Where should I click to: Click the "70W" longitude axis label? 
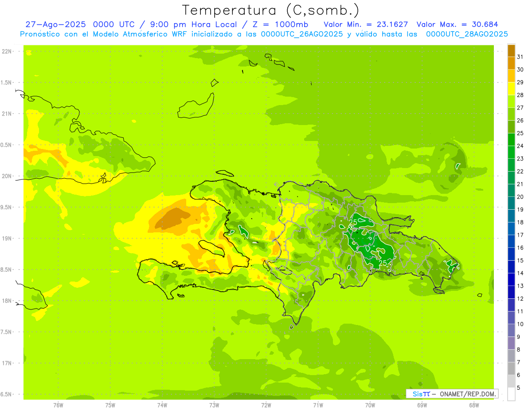[370, 405]
